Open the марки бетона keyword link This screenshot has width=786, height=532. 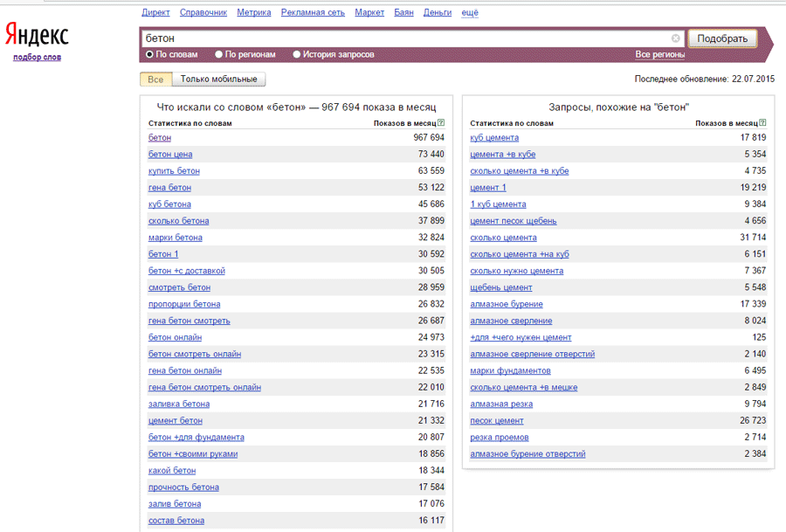(175, 237)
